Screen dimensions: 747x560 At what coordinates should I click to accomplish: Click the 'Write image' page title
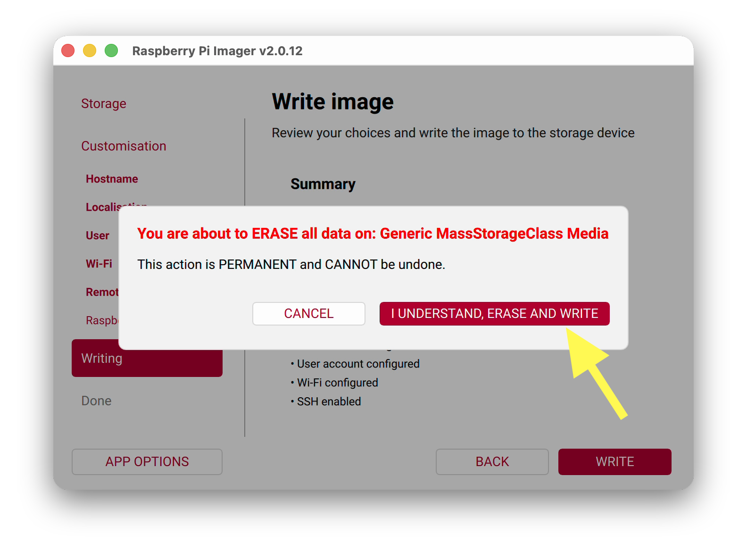pos(332,101)
